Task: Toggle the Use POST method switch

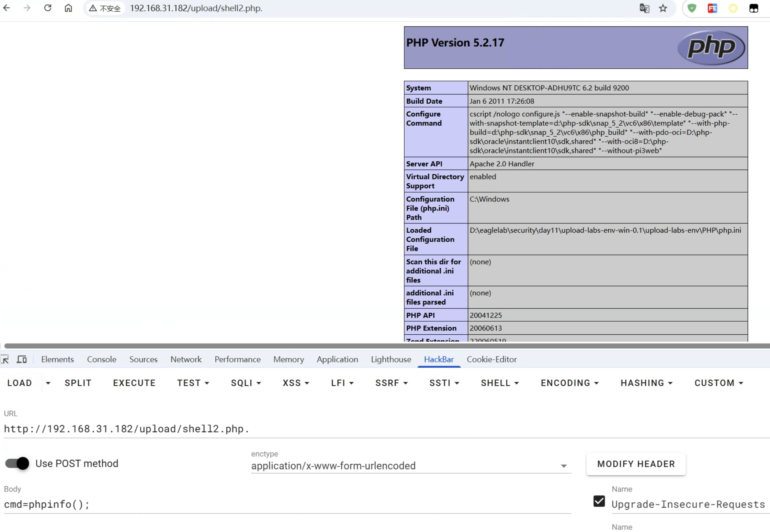Action: point(18,463)
